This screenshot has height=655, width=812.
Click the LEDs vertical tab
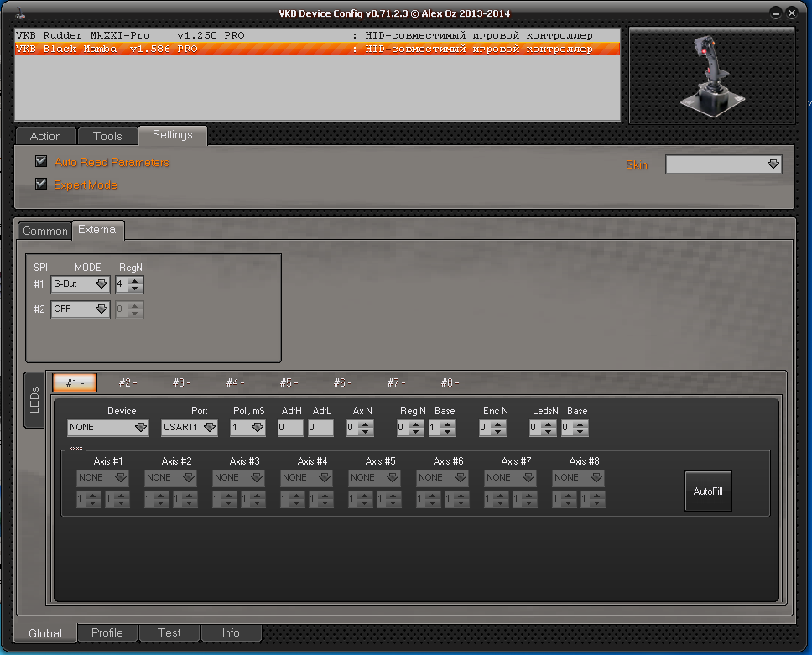pyautogui.click(x=34, y=400)
